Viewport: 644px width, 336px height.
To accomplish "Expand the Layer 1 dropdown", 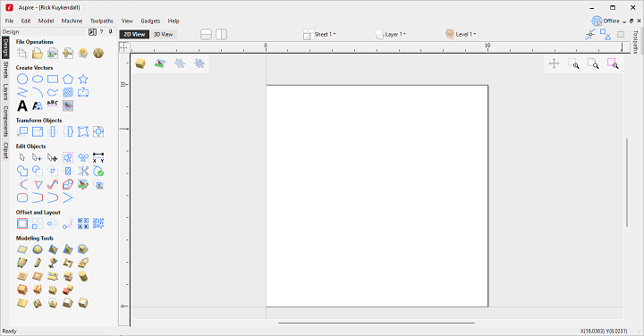I will pyautogui.click(x=391, y=35).
